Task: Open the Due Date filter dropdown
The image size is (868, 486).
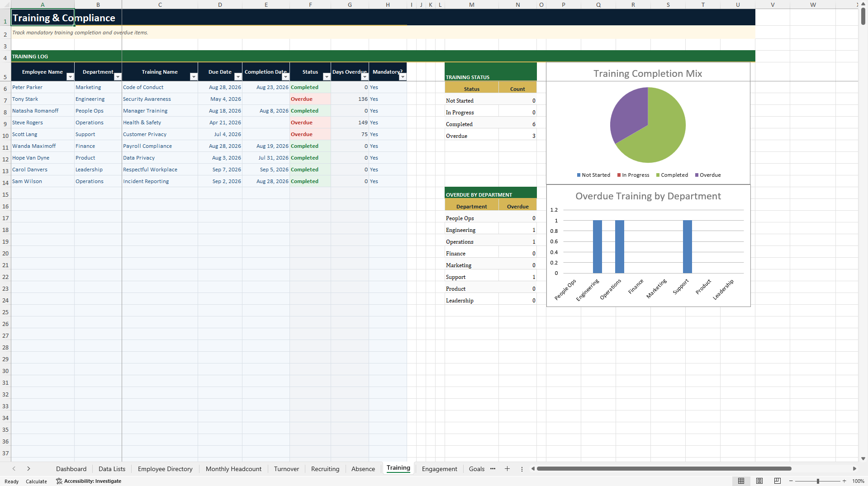Action: click(x=238, y=77)
